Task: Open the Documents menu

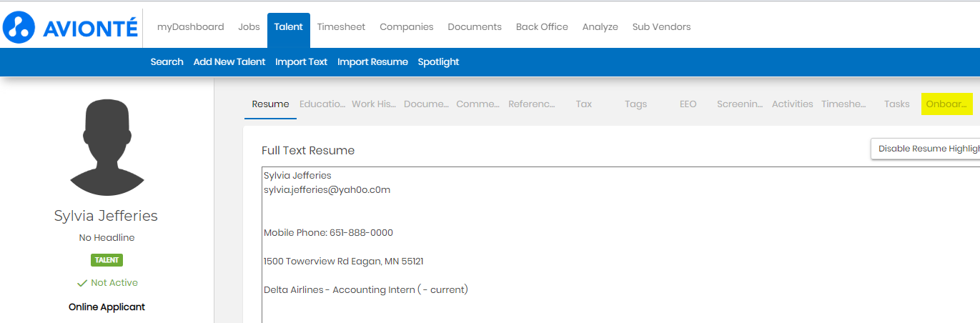Action: 475,27
